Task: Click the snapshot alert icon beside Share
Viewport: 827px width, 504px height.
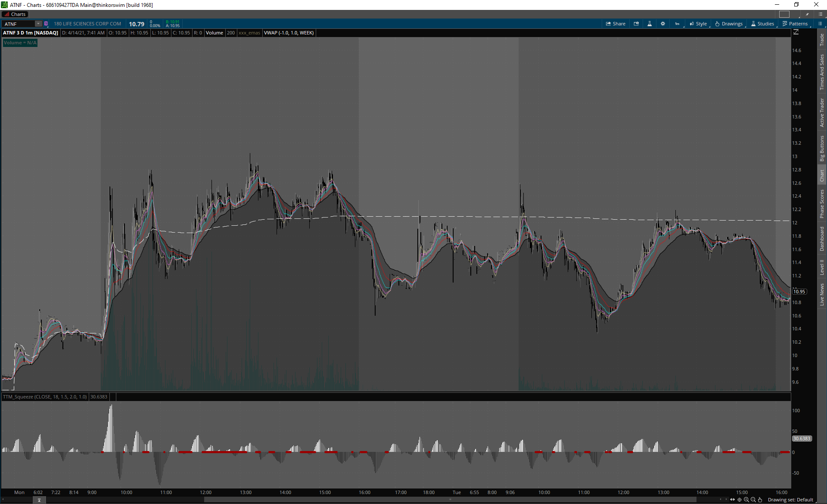Action: click(636, 24)
